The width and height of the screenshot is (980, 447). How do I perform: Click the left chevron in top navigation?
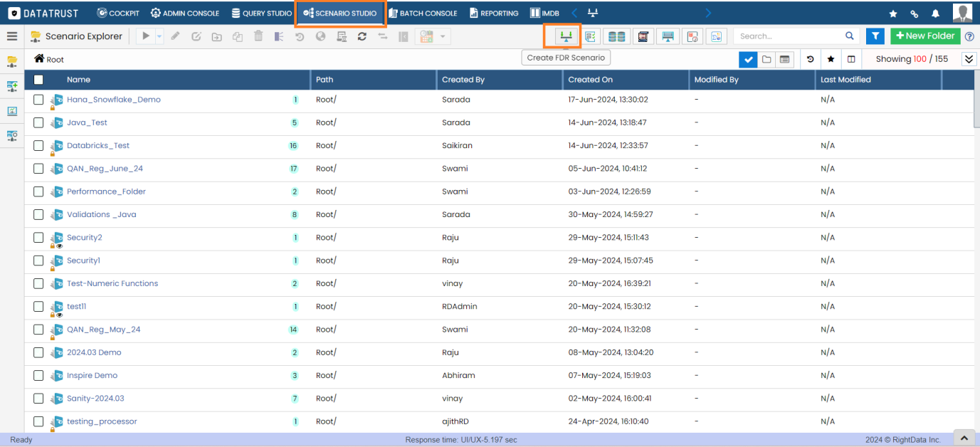tap(575, 13)
